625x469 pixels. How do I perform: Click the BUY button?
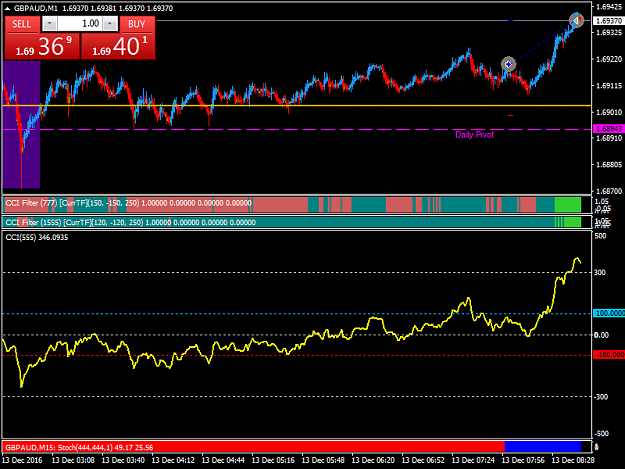(x=137, y=24)
